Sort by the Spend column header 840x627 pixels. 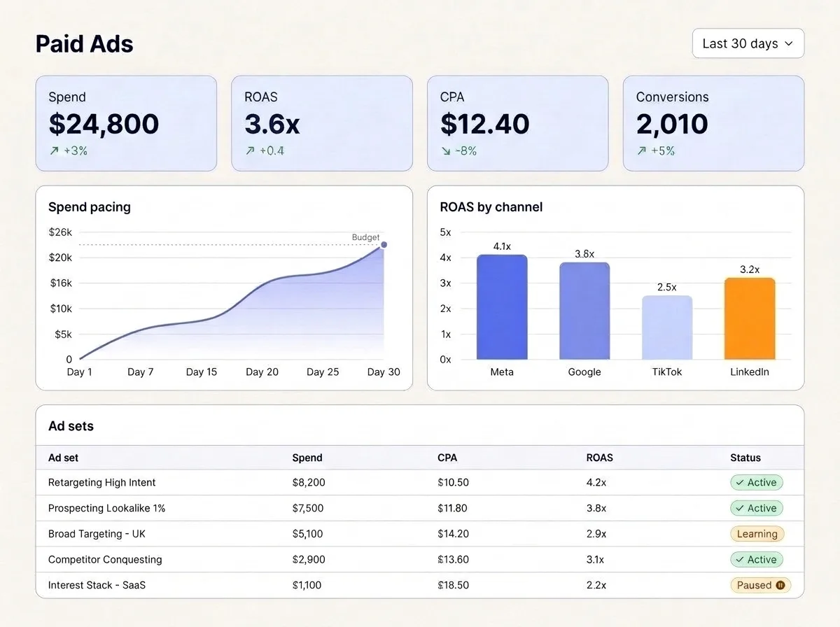tap(307, 458)
